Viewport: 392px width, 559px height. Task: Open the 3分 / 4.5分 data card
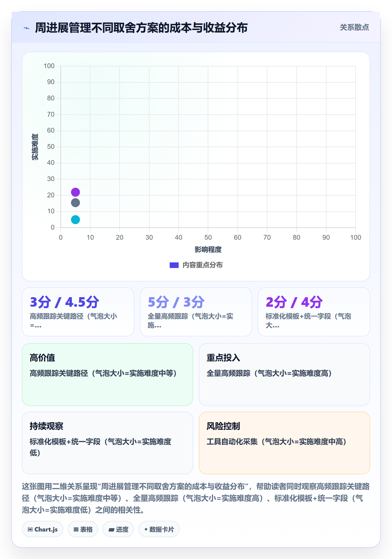(x=78, y=311)
